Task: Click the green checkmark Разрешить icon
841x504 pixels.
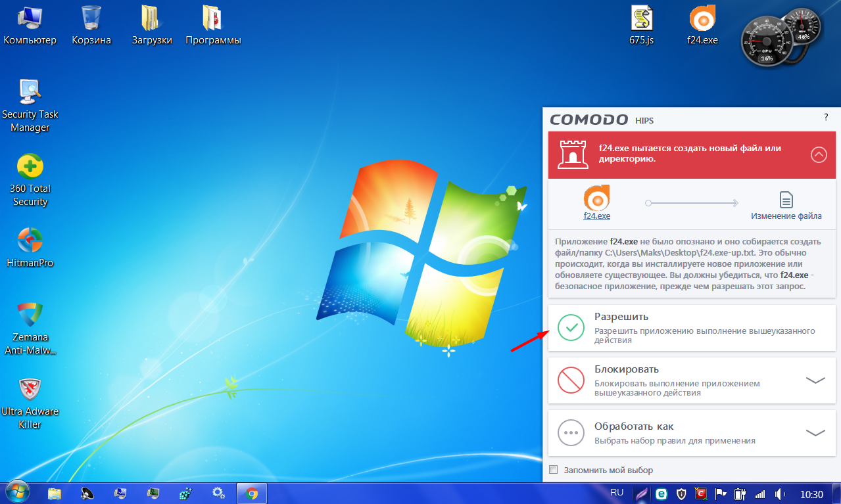Action: coord(571,327)
